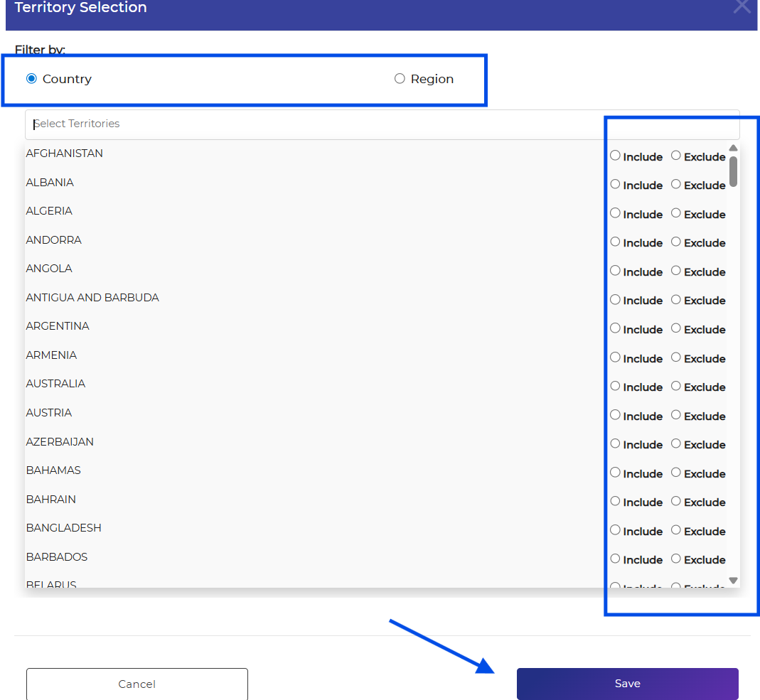Select the Region filter radio button
The width and height of the screenshot is (760, 700).
pyautogui.click(x=400, y=79)
